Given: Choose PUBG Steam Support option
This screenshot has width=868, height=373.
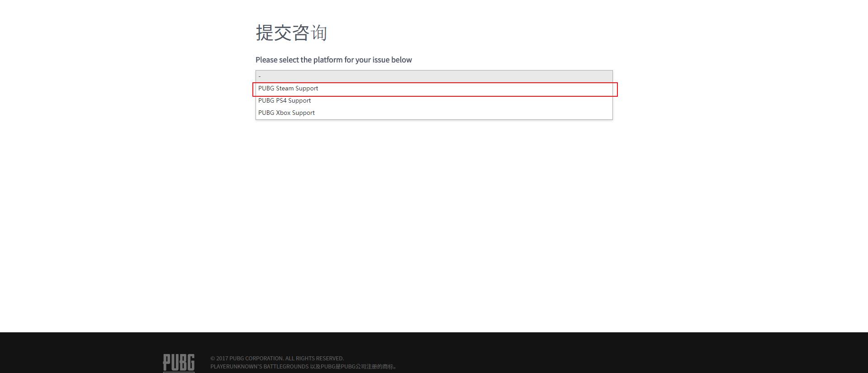Looking at the screenshot, I should coord(434,89).
